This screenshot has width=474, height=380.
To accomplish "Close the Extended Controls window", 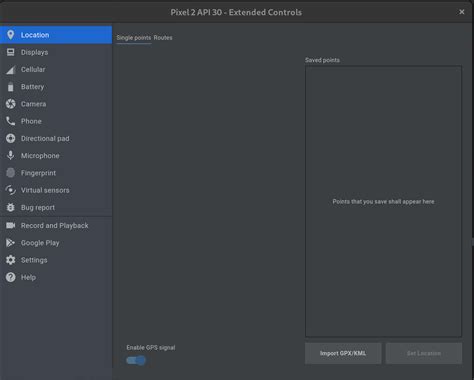I will coord(462,12).
